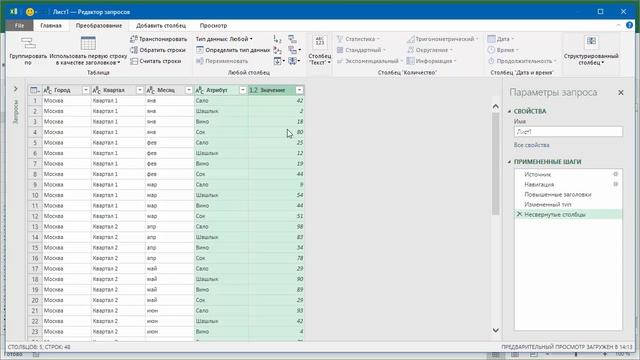640x360 pixels.
Task: Collapse the ПРИМЕНЕННЫЕ ШАГИ section
Action: (x=509, y=162)
